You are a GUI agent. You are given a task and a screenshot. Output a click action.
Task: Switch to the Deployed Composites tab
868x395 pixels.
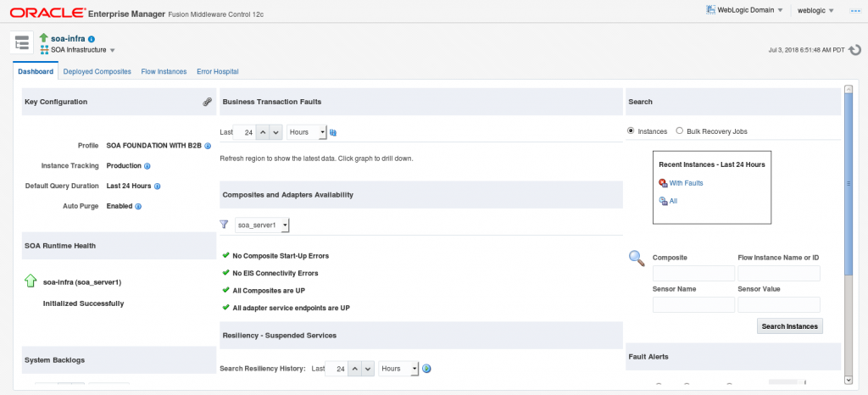point(97,71)
